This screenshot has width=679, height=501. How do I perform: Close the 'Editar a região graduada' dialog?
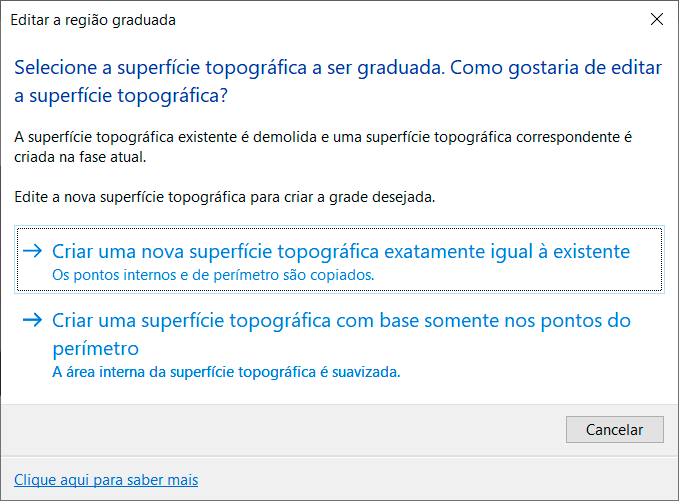pos(657,19)
